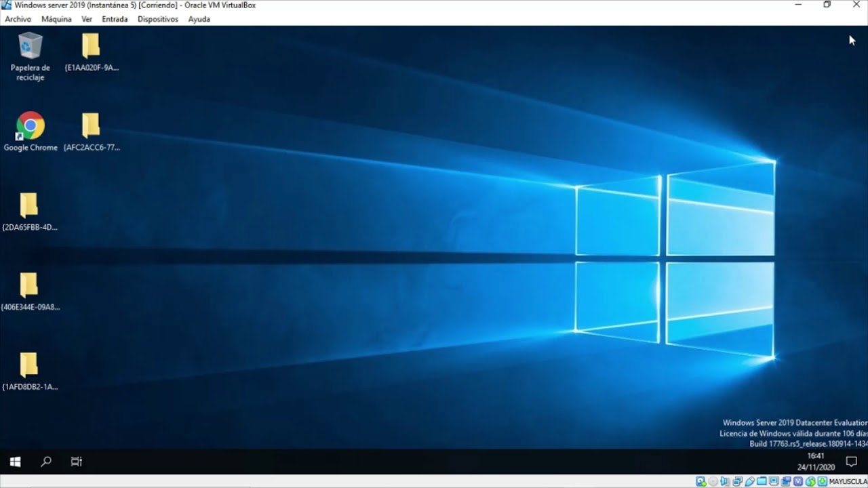Click the VirtualBox optical disk status icon
Image resolution: width=868 pixels, height=488 pixels.
point(713,481)
